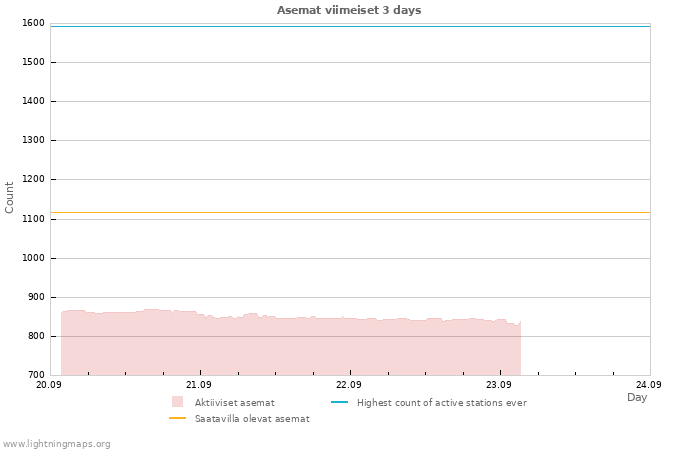Click the 22.09 date label on x-axis

pos(349,384)
